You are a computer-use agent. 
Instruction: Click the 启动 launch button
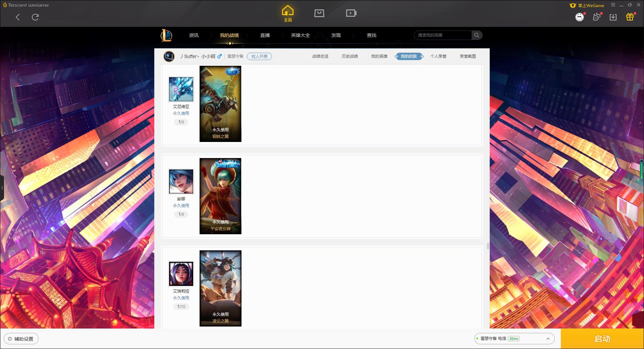(602, 339)
